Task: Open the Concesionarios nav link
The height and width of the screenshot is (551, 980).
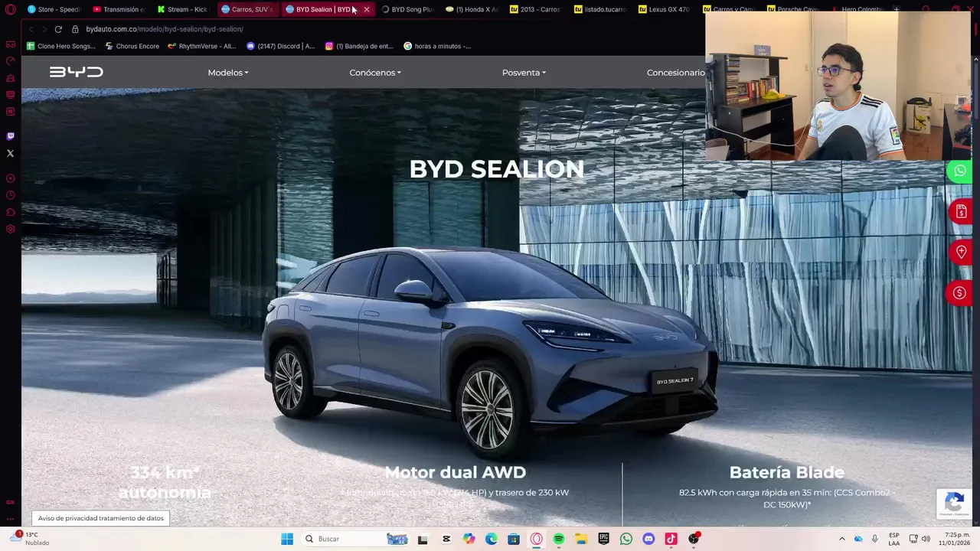Action: pos(675,73)
